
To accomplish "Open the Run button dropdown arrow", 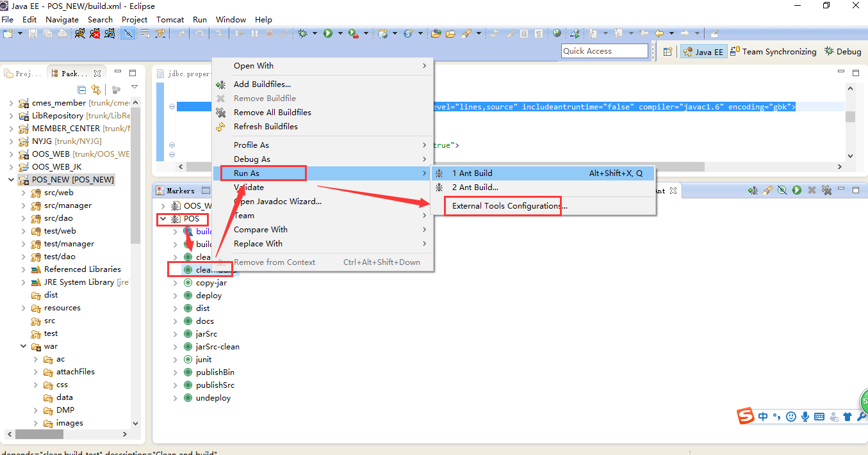I will [340, 33].
